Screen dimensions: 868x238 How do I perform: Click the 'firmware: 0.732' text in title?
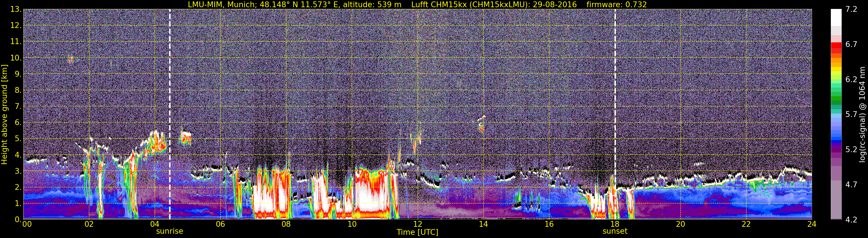pyautogui.click(x=617, y=4)
